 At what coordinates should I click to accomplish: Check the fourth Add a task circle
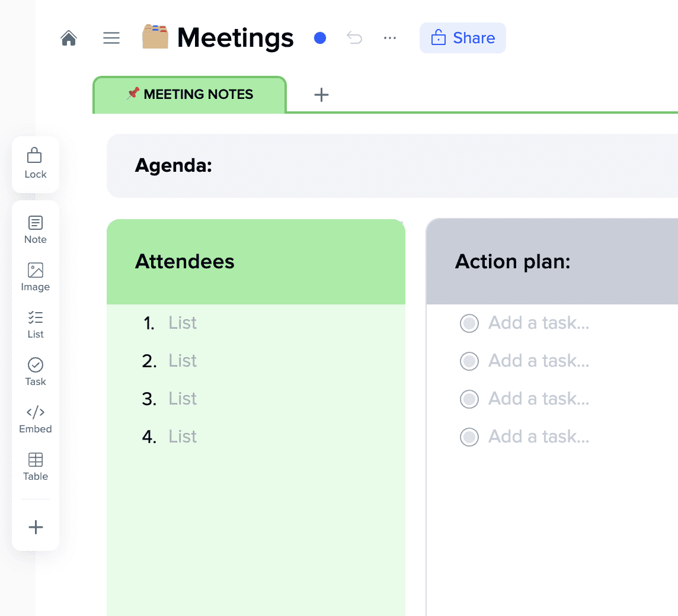[469, 437]
